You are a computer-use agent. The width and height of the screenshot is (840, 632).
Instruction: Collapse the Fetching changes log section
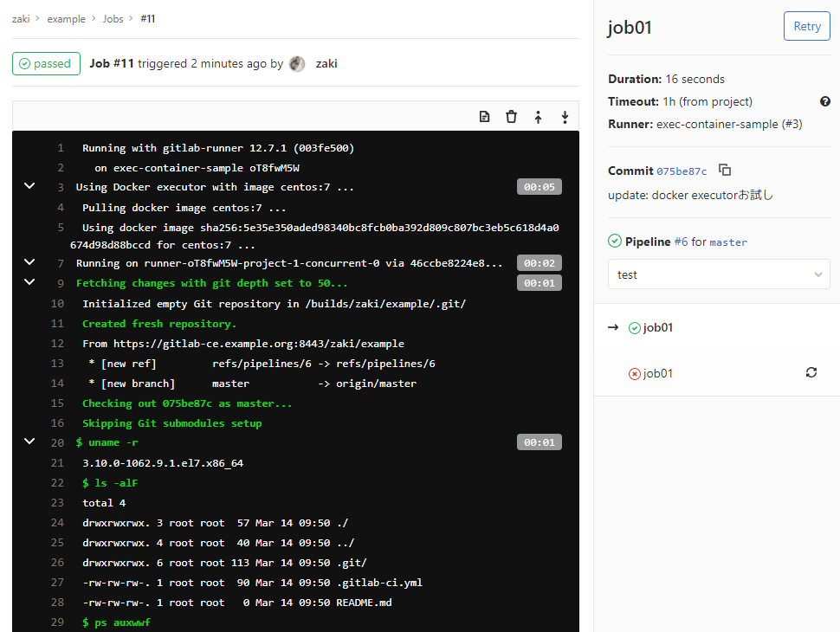pos(29,282)
